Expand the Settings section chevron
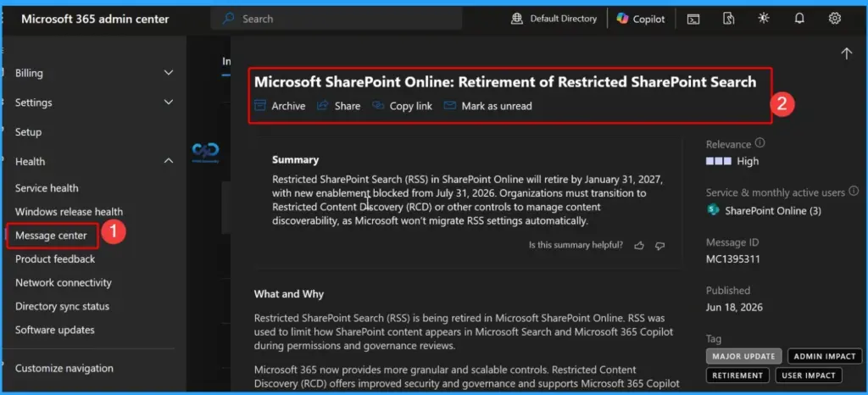 [169, 102]
